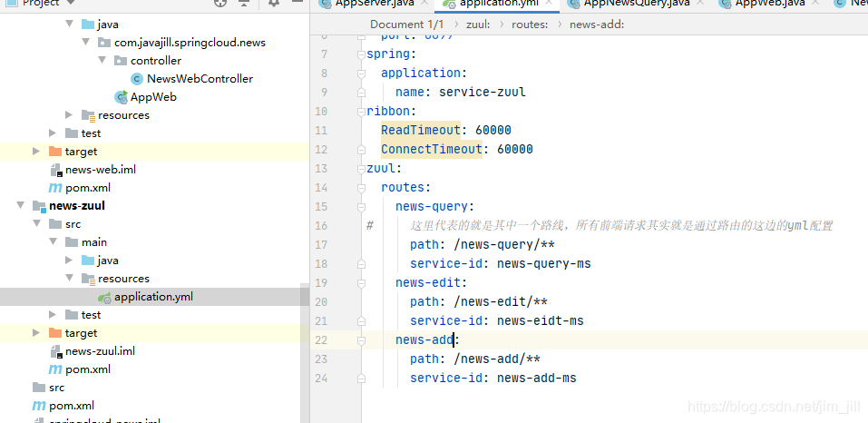The image size is (868, 423).
Task: Expand java folder under news-zuul main
Action: (x=69, y=261)
